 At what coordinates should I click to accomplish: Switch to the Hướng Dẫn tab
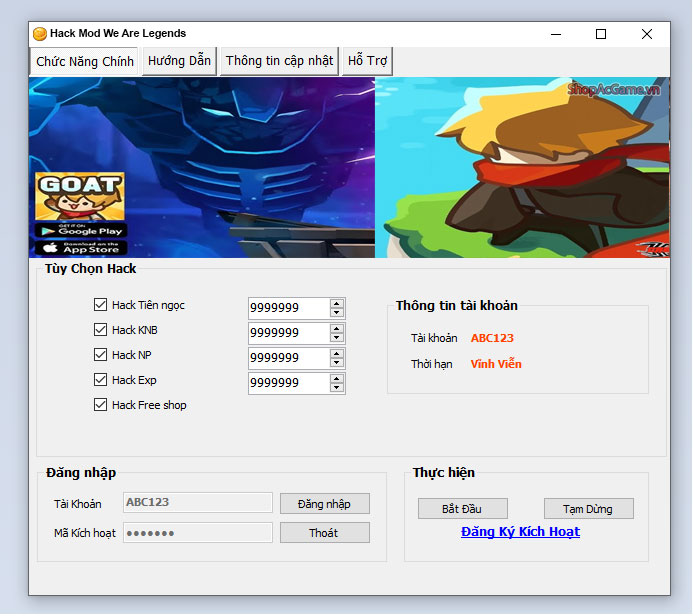pos(179,61)
